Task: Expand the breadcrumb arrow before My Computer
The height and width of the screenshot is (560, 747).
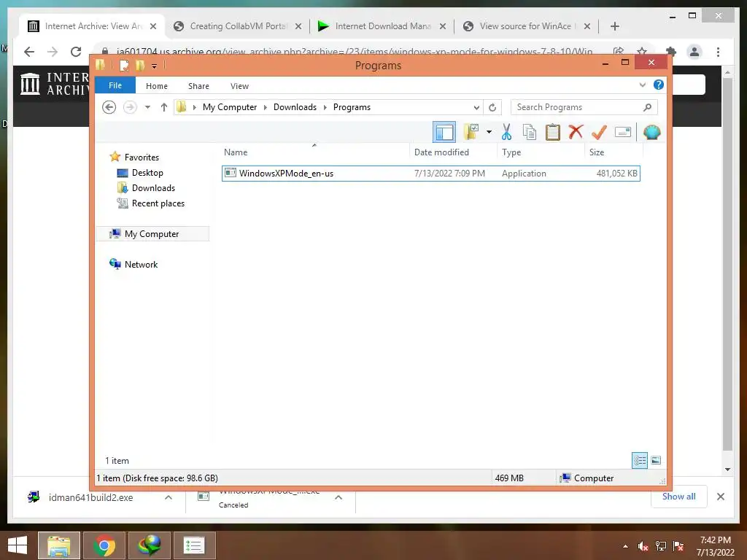Action: (x=194, y=107)
